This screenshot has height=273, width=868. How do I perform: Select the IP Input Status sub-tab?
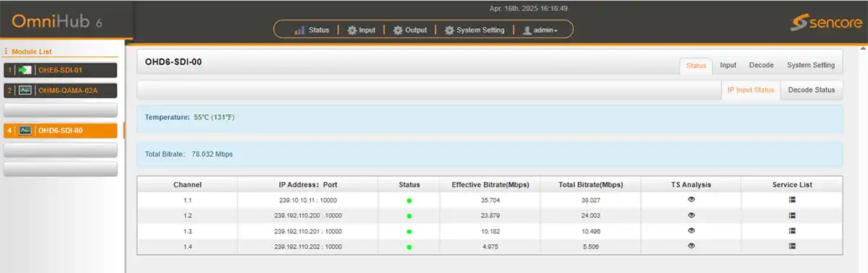tap(751, 90)
